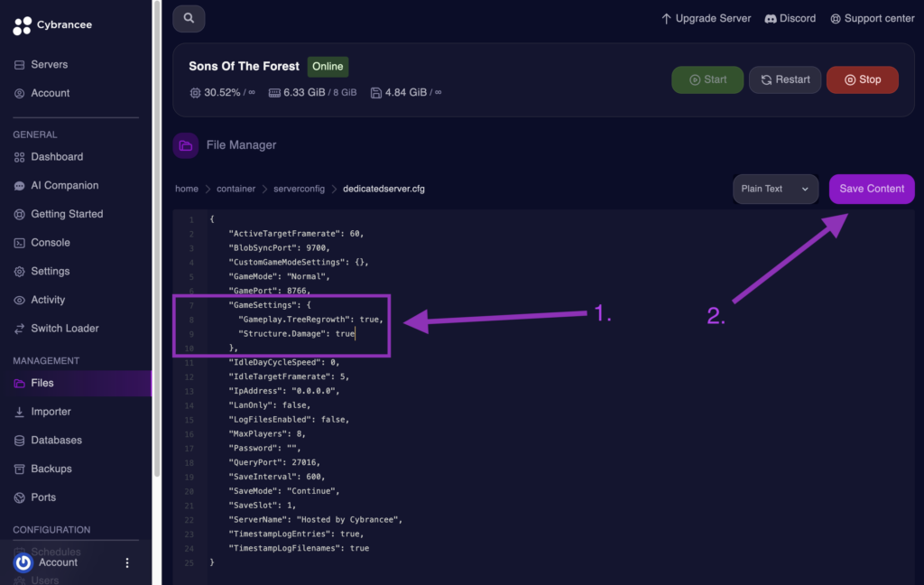Image resolution: width=924 pixels, height=585 pixels.
Task: Stop the server with red button
Action: (863, 79)
